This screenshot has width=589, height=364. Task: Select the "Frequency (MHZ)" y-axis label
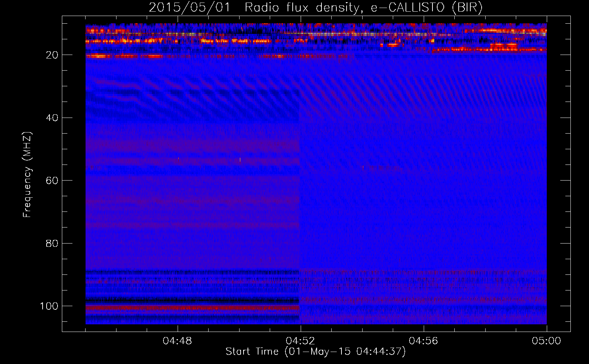(x=27, y=175)
